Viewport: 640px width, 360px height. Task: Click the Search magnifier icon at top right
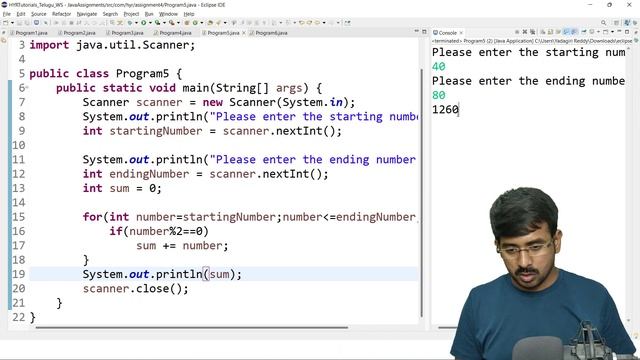tap(603, 23)
